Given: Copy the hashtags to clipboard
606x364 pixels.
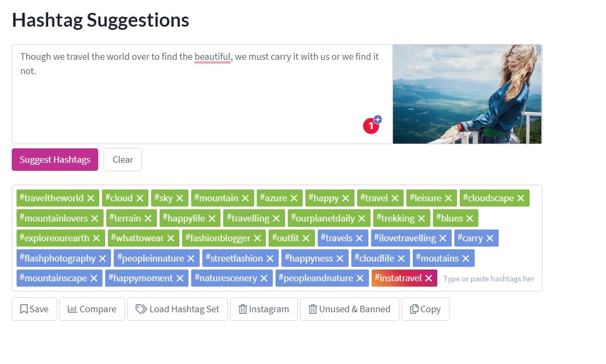Looking at the screenshot, I should coord(426,309).
